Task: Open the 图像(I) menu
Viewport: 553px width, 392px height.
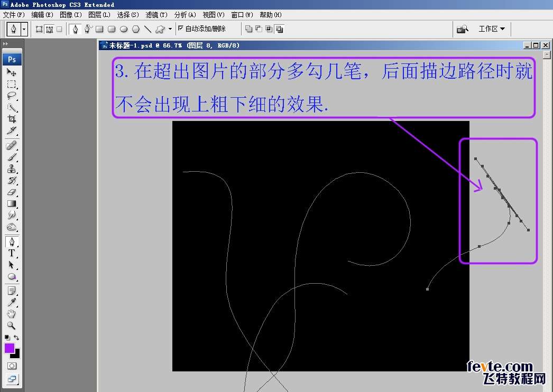Action: [x=71, y=15]
